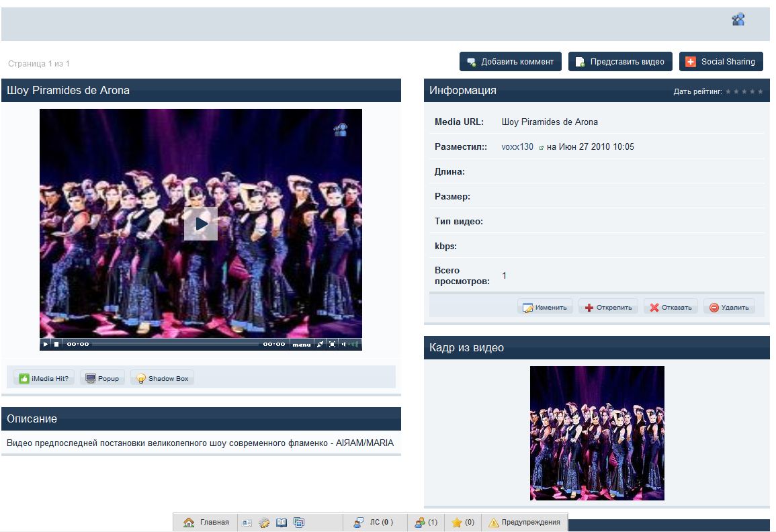Click the large play overlay on the video
This screenshot has height=532, width=776.
[201, 224]
